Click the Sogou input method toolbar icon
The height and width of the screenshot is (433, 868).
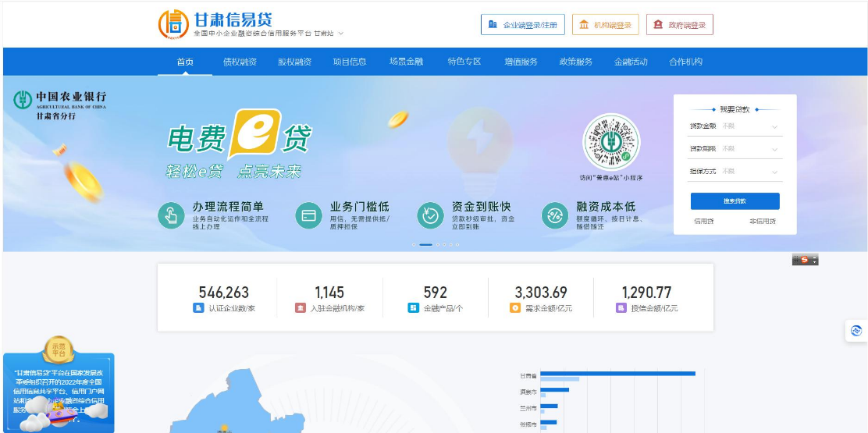click(x=805, y=260)
